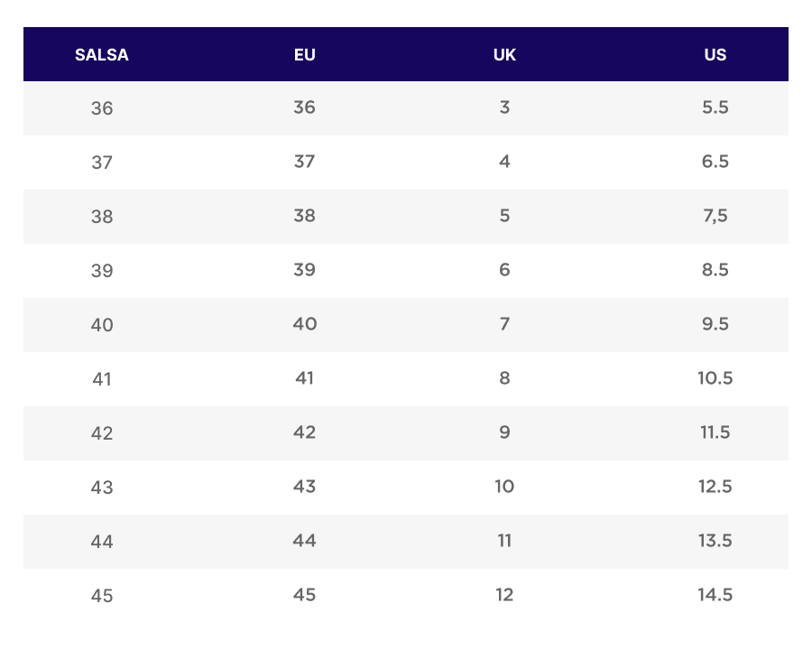Select SALSA column size 36 cell
The width and height of the screenshot is (812, 650).
[102, 108]
